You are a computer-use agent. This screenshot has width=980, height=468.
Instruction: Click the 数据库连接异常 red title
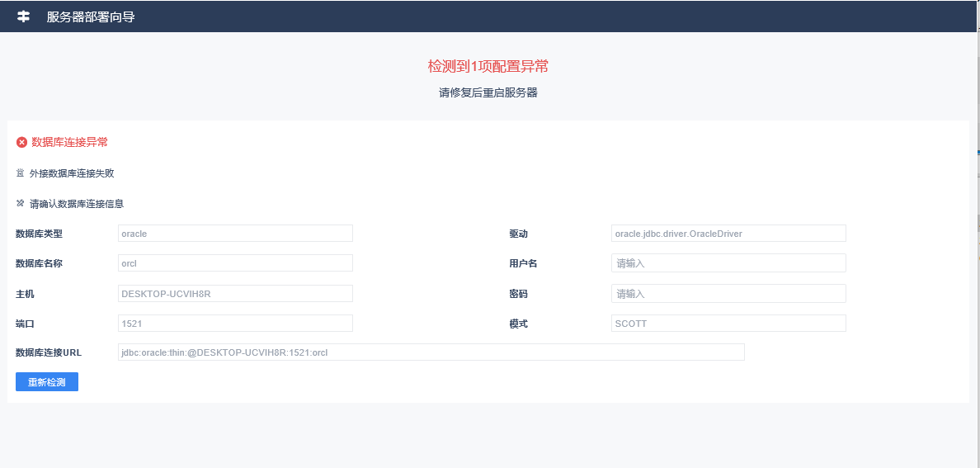click(69, 143)
